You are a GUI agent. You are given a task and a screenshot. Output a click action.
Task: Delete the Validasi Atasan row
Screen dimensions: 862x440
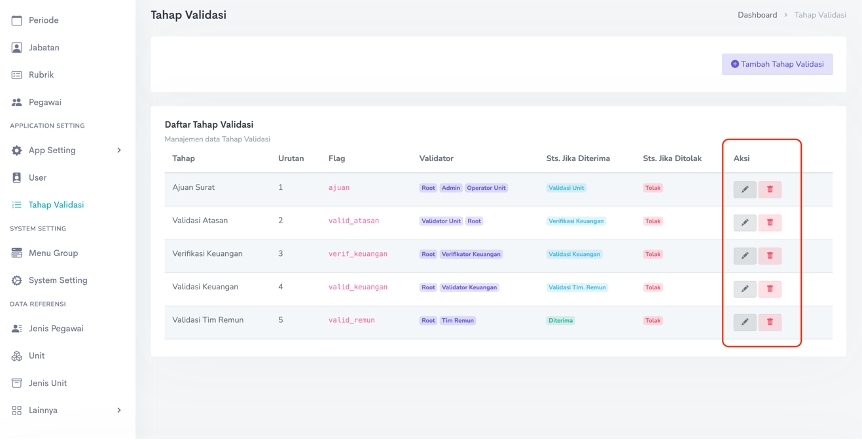click(x=770, y=223)
